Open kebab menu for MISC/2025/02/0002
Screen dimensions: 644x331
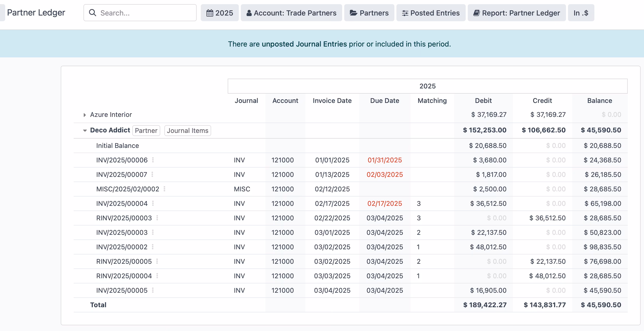(x=164, y=189)
